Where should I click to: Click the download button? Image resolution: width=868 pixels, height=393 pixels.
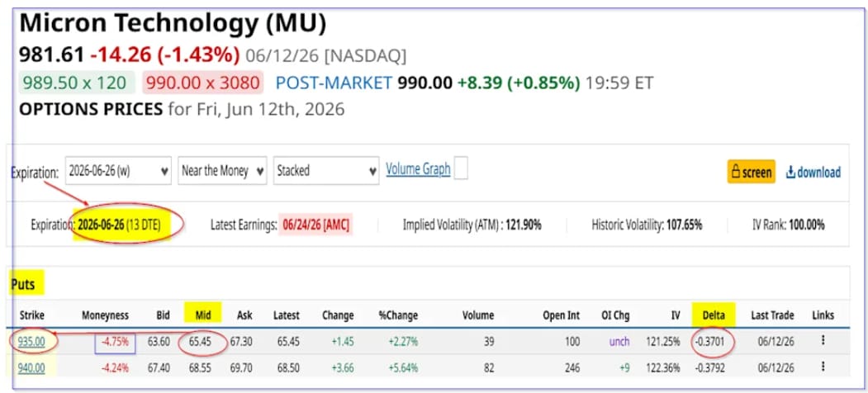pyautogui.click(x=813, y=173)
